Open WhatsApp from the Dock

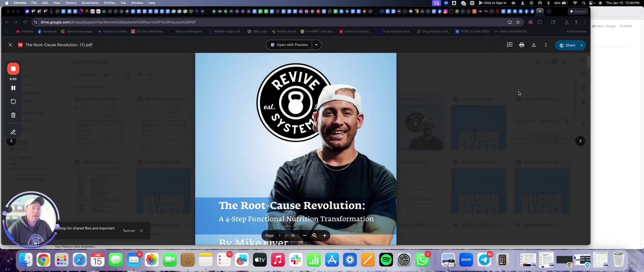pos(422,260)
